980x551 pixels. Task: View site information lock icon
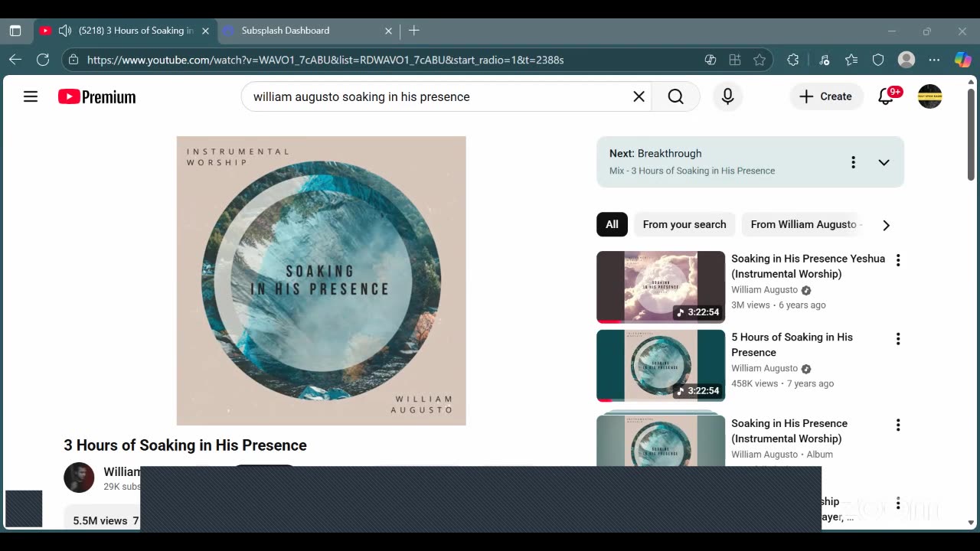click(73, 60)
